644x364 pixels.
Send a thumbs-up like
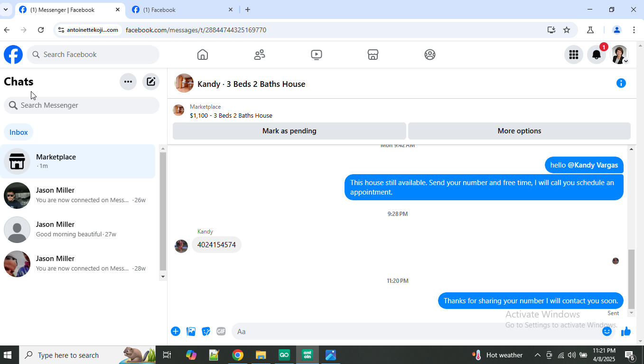pyautogui.click(x=626, y=331)
